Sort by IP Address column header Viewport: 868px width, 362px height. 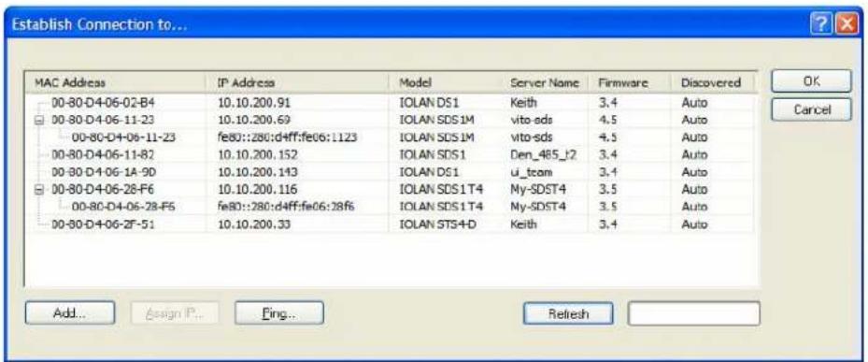point(297,82)
